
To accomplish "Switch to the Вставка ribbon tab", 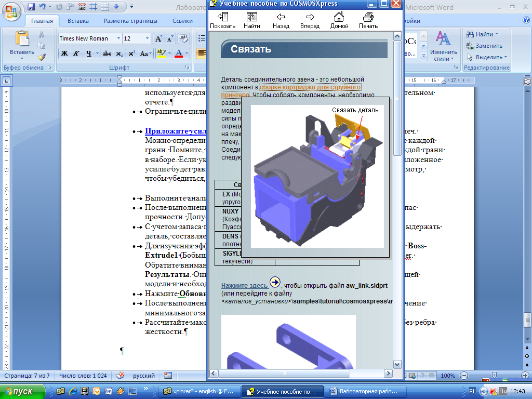I will point(78,21).
